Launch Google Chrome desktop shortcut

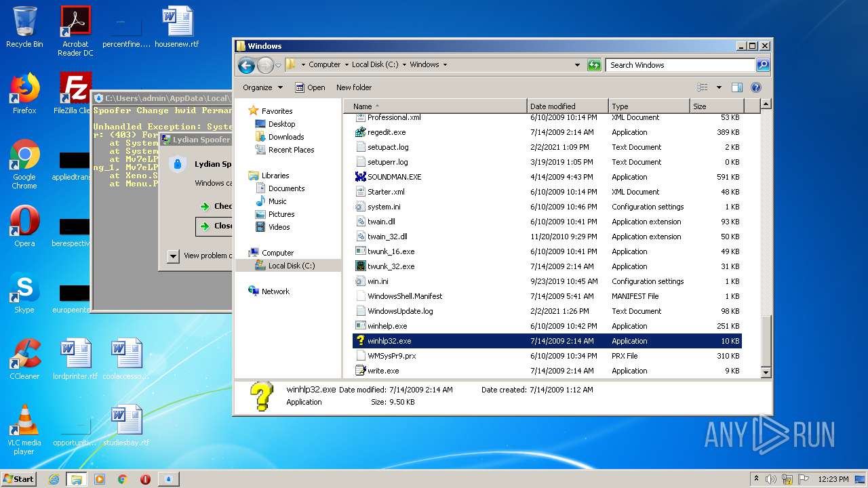coord(24,165)
